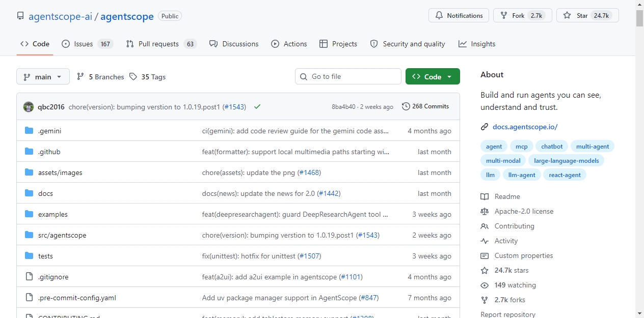644x318 pixels.
Task: Click the folder icon of tests row
Action: (29, 256)
